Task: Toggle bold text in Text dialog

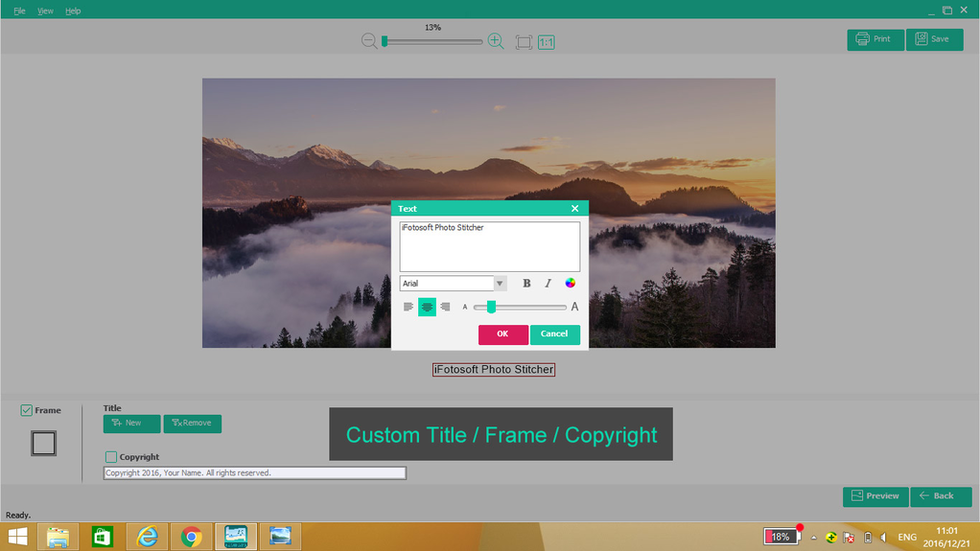Action: point(526,283)
